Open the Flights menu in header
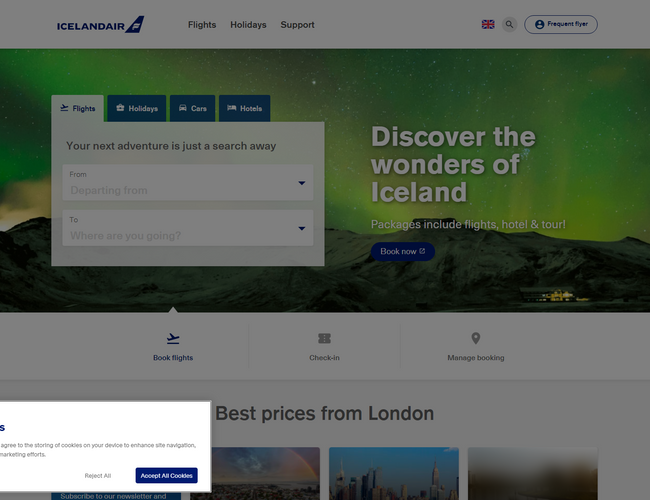Screen dimensions: 650x500 pos(202,25)
